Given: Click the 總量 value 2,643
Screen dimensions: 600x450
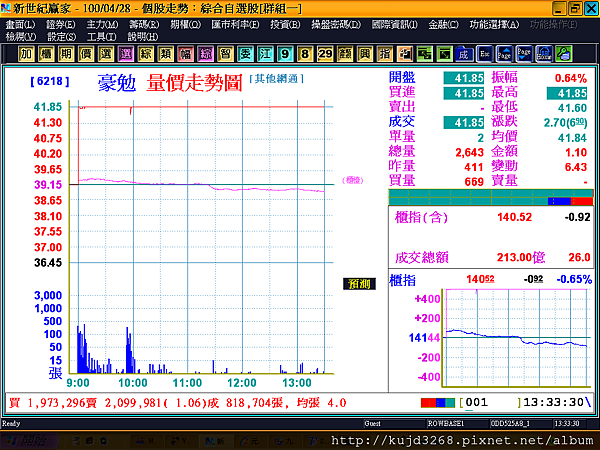Looking at the screenshot, I should pos(470,152).
